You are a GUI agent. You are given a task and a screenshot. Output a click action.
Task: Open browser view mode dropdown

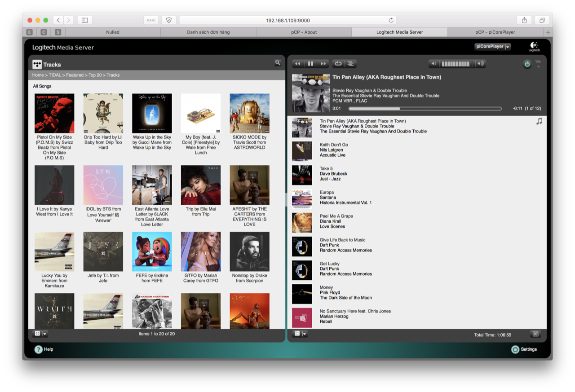pos(40,334)
